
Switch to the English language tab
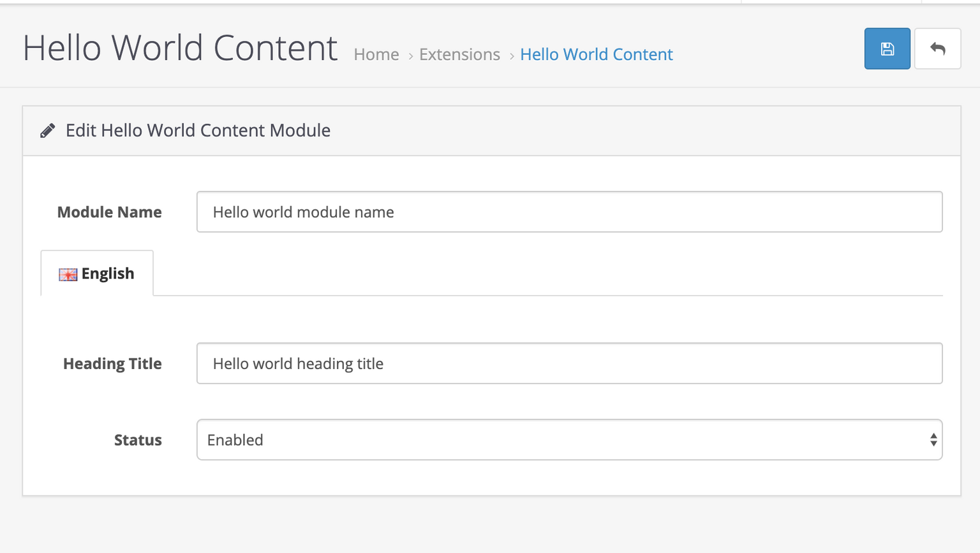[x=97, y=274]
